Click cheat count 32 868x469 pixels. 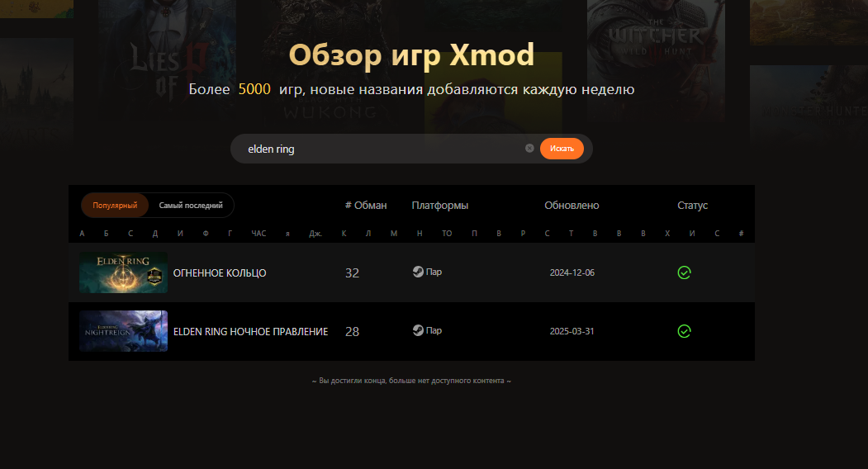[352, 273]
